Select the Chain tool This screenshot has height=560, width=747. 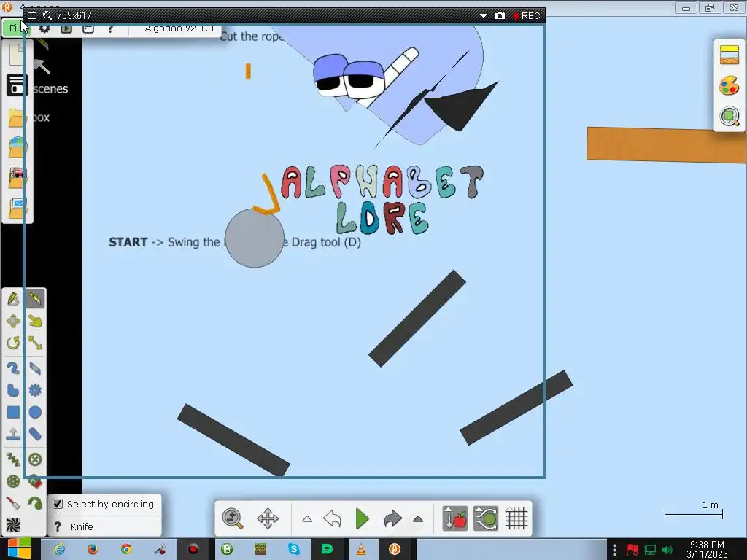(x=35, y=434)
